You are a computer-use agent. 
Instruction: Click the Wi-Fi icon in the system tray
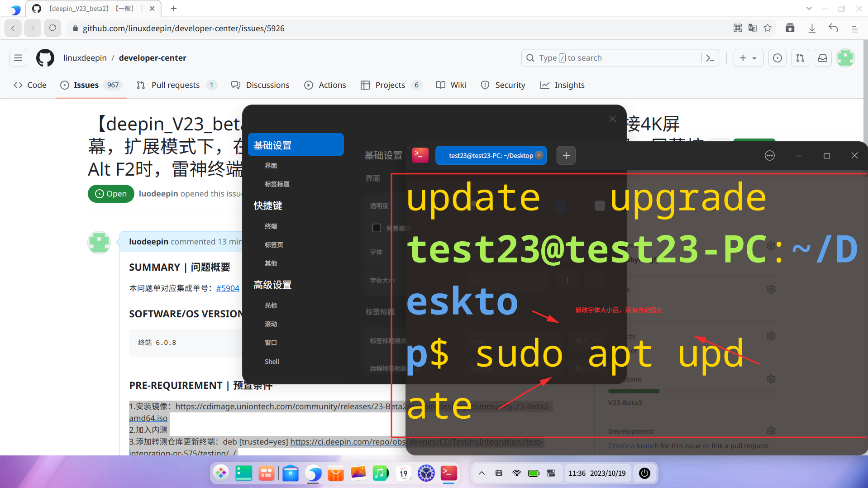point(516,473)
